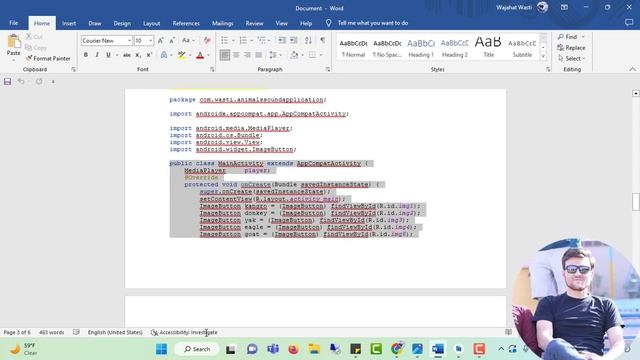Click the bullets list icon
Screen dimensions: 640x360
pos(224,40)
